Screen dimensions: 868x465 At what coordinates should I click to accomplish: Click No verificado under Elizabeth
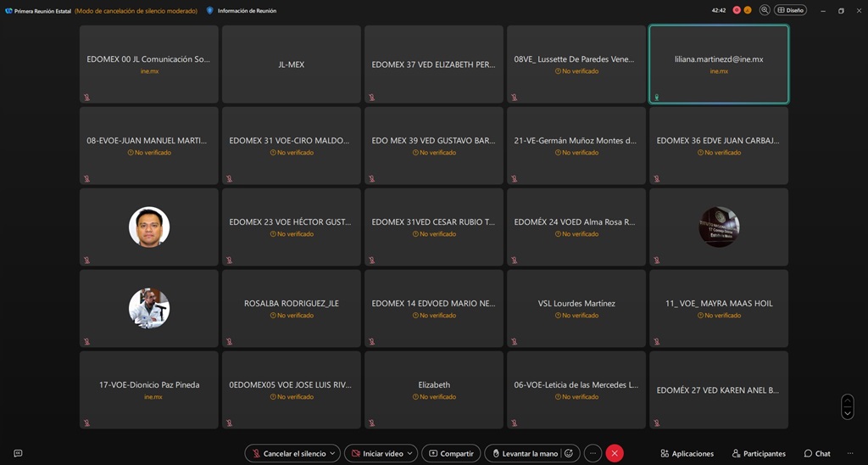[434, 397]
